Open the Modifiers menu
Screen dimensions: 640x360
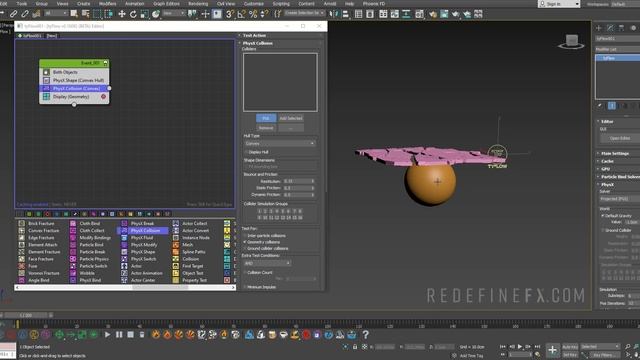108,4
